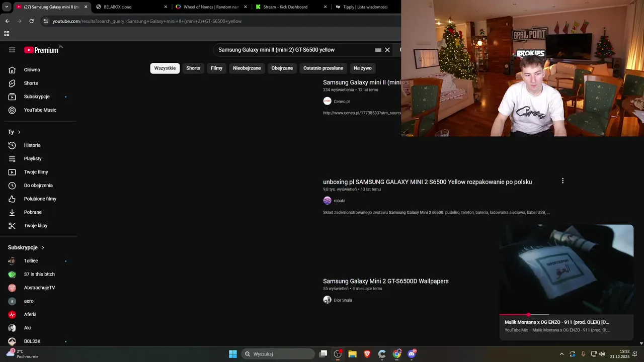This screenshot has width=644, height=362.
Task: Open Polubione filmy liked videos
Action: click(x=40, y=199)
